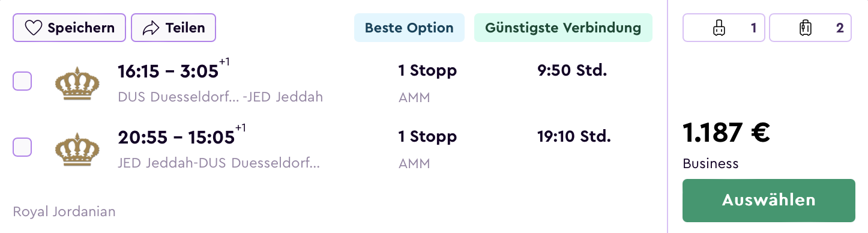Viewport: 868px width, 233px height.
Task: Expand 1 Stopp details for outbound flight
Action: [427, 71]
